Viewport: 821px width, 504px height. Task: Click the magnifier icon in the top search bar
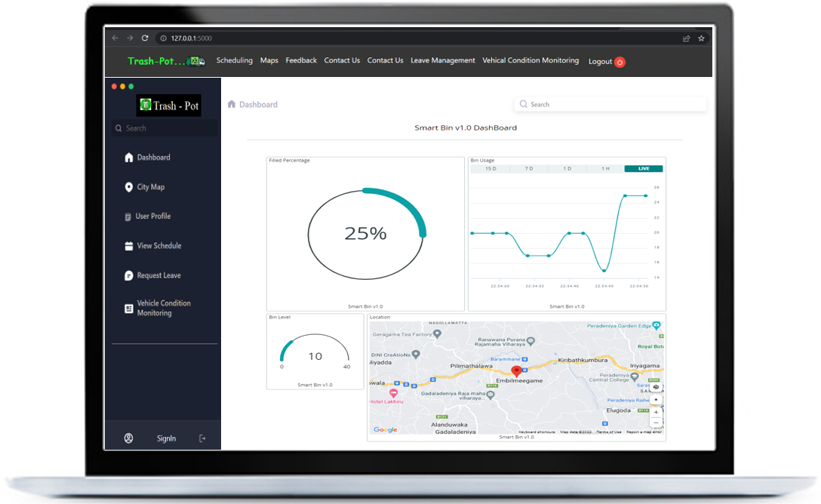(x=523, y=104)
